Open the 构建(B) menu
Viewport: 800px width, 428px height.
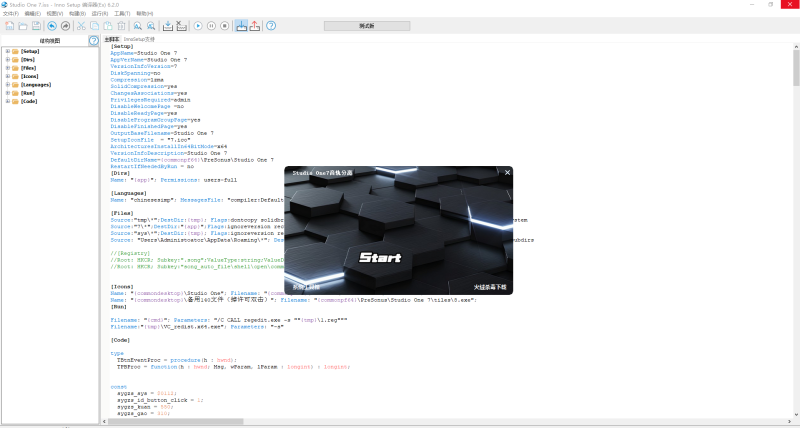77,14
